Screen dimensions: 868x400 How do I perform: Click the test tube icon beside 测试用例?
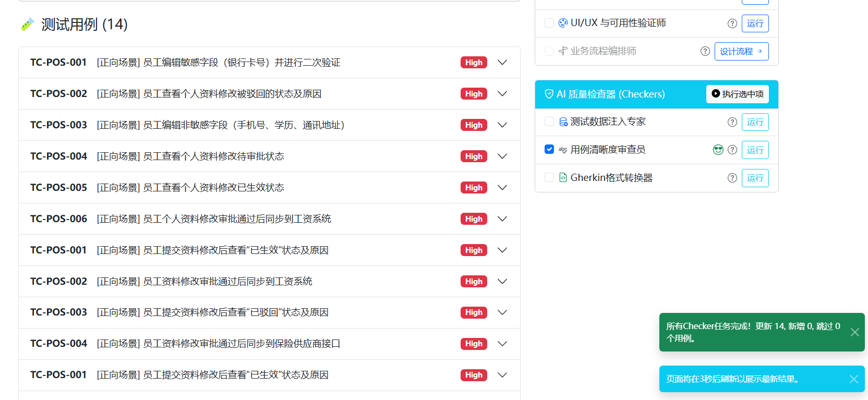coord(28,24)
